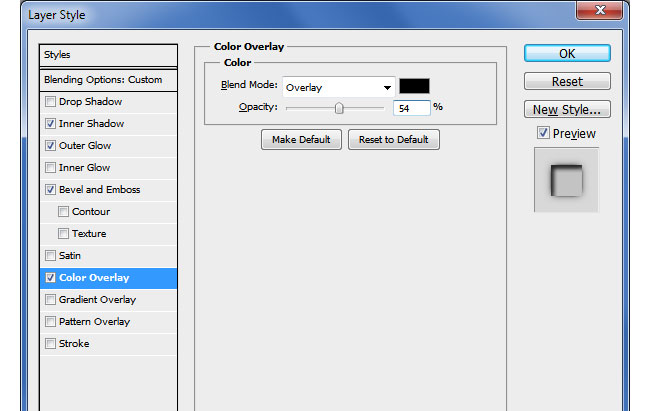Enable the Drop Shadow checkbox
Screen dimensions: 650x411
coord(50,102)
